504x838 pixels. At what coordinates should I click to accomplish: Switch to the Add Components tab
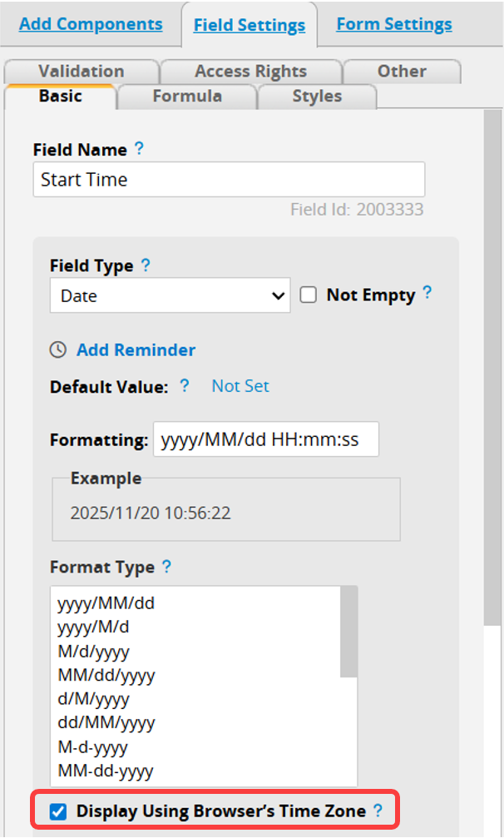pyautogui.click(x=91, y=23)
